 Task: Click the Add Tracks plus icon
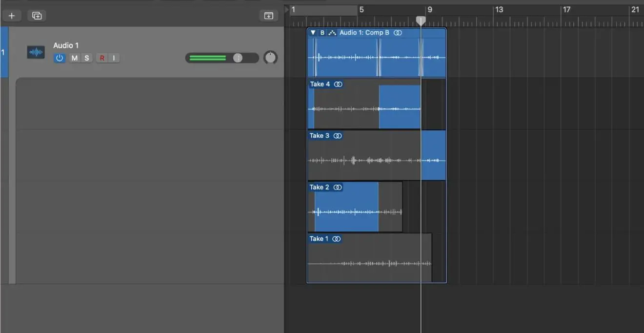[12, 15]
